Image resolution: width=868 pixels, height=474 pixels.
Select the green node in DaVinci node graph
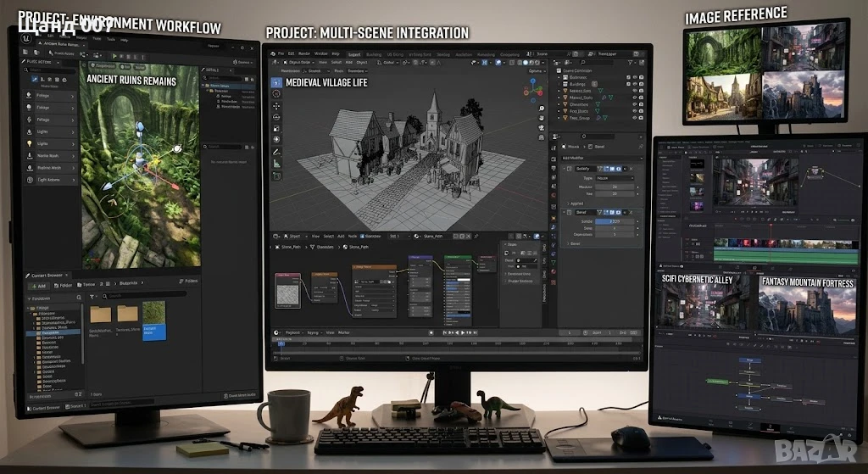point(717,382)
